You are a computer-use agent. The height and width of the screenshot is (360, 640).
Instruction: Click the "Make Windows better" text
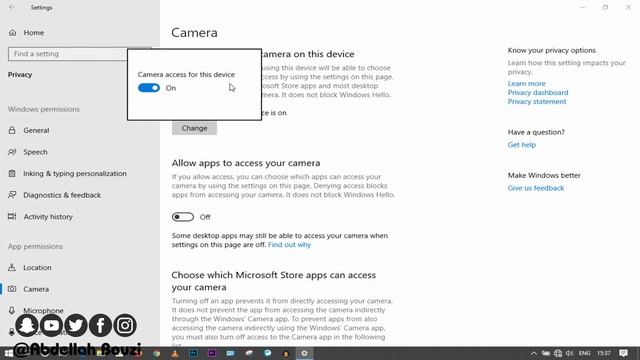pos(544,175)
